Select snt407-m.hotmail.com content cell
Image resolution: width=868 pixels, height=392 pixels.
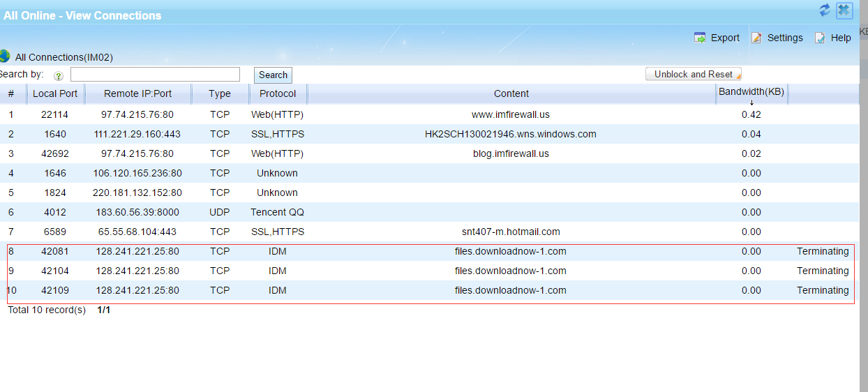511,232
